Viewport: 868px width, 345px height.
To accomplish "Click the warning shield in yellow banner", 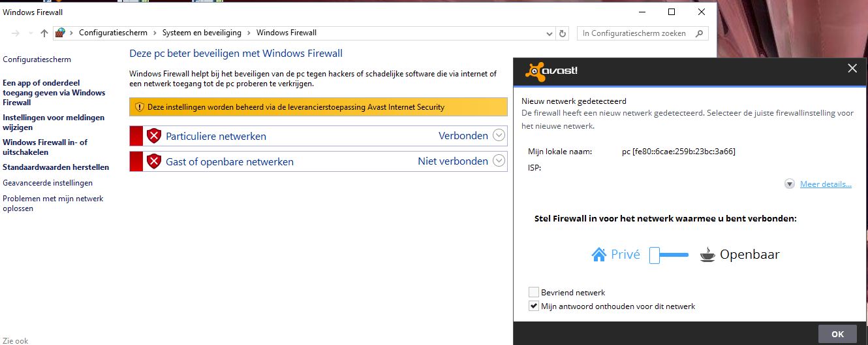I will (x=139, y=107).
